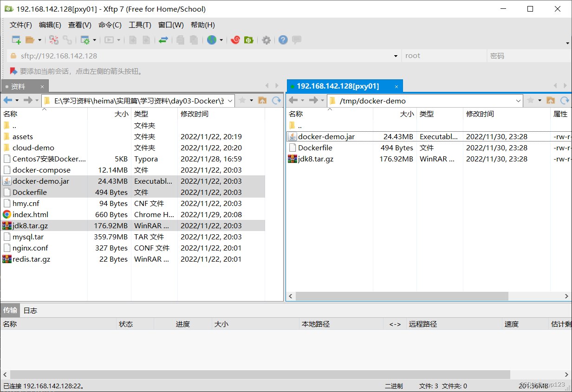Open the 文件(F) menu
572x392 pixels.
click(21, 25)
